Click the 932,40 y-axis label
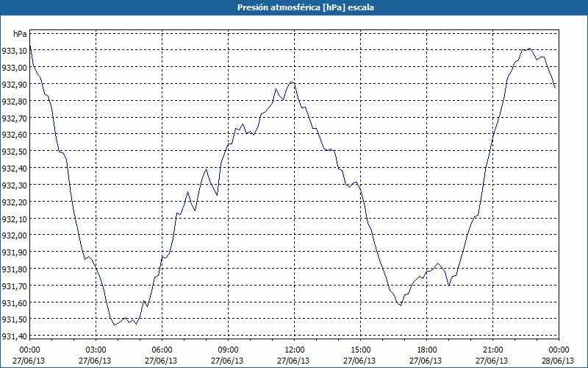 [x=14, y=169]
